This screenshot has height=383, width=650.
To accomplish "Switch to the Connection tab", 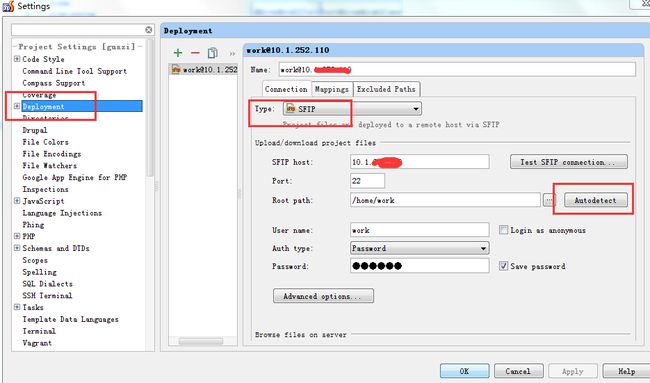I will pyautogui.click(x=286, y=89).
